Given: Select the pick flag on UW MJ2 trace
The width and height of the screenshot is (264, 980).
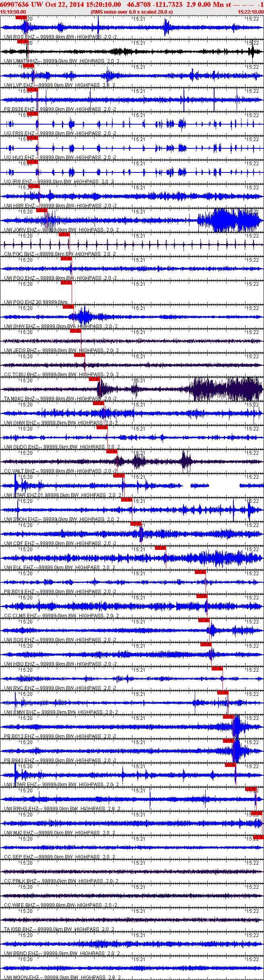Looking at the screenshot, I should coord(256,813).
